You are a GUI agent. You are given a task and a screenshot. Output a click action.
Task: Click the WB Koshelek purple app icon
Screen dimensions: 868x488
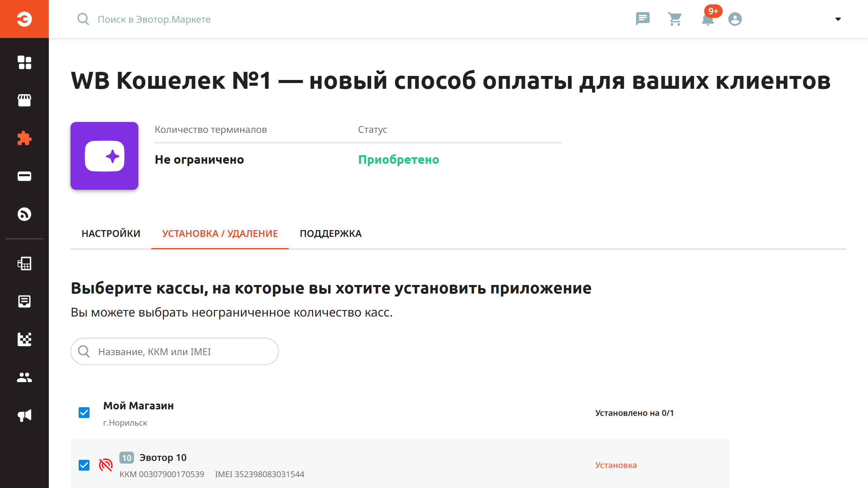click(104, 156)
